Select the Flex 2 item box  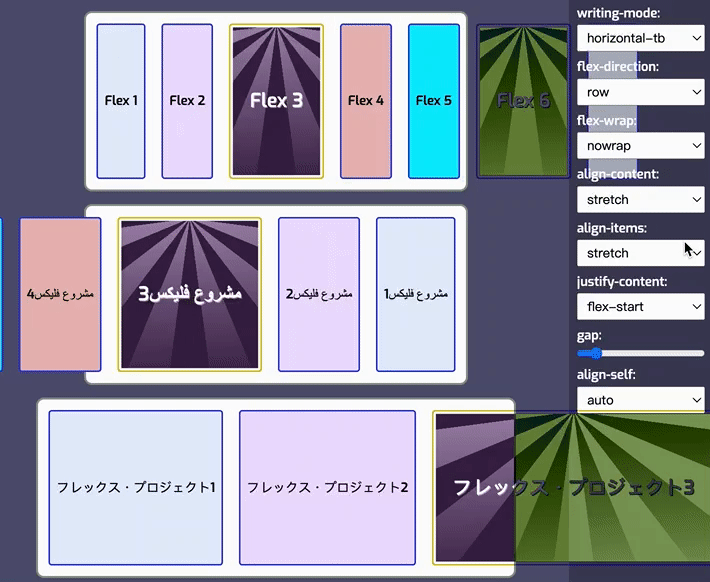pyautogui.click(x=187, y=101)
